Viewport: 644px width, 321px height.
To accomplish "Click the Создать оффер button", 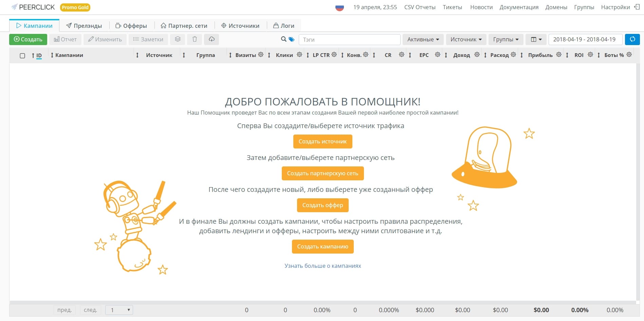I will click(323, 205).
